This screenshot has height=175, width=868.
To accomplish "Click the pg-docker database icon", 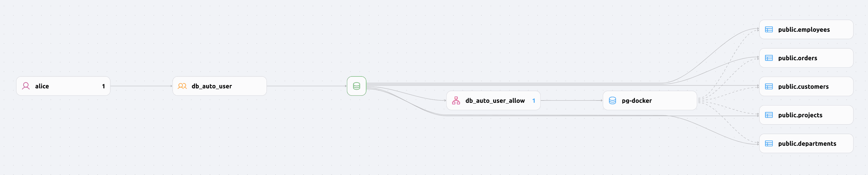I will pos(612,100).
